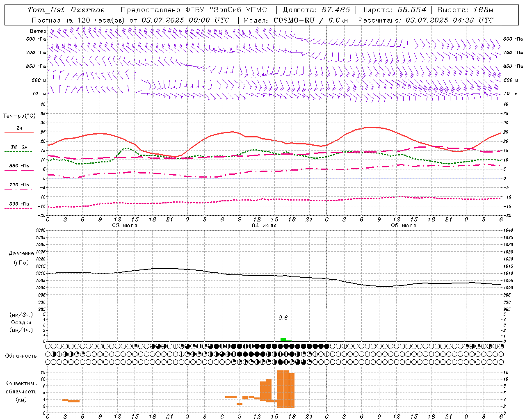
Task: Click the provider text ФГБУ "ЗапСиб УГМС"
Action: coord(228,10)
